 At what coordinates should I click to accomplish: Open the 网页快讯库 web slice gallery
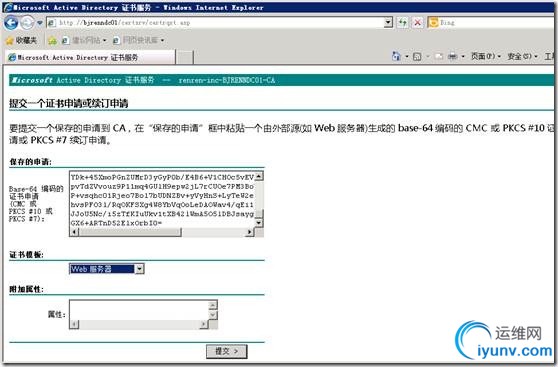tap(138, 40)
